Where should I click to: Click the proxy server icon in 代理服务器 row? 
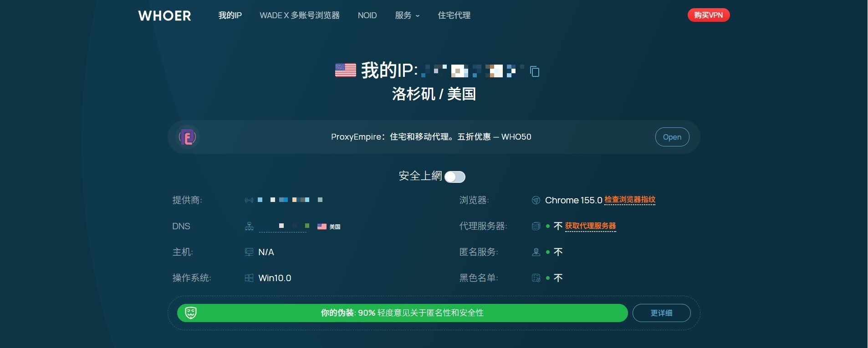[x=536, y=226]
